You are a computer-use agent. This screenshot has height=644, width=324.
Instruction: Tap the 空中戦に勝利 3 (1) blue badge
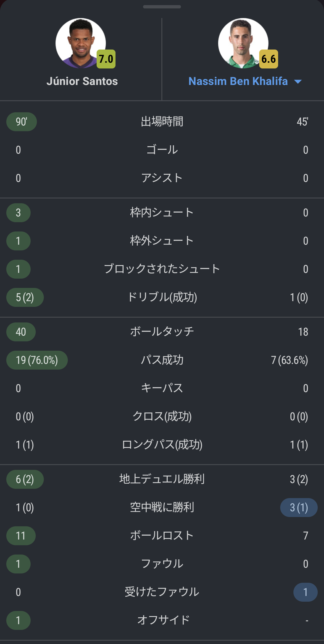click(x=299, y=508)
